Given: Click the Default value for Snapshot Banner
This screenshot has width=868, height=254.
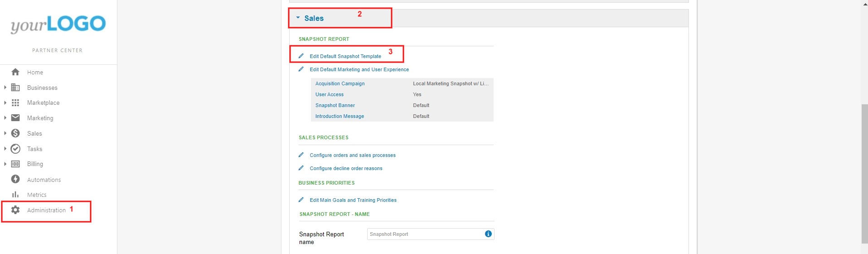Looking at the screenshot, I should click(x=421, y=105).
